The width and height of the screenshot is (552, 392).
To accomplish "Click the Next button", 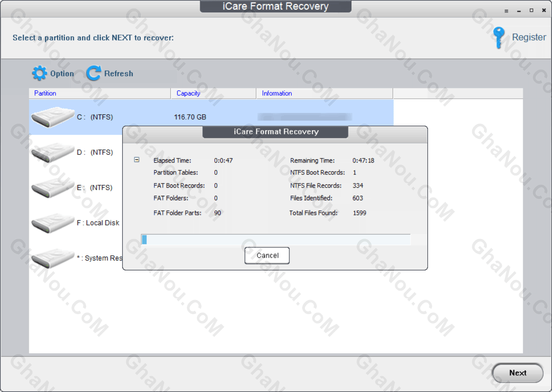I will click(x=518, y=373).
